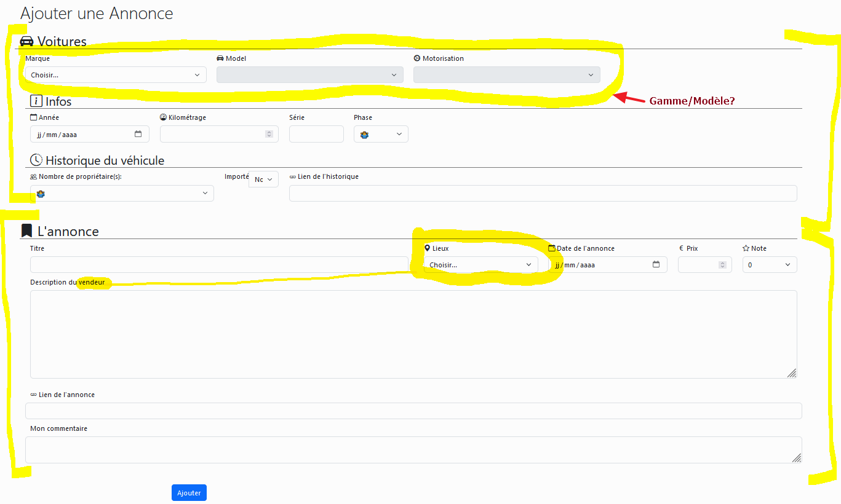Click the calendar icon in the Année field
Image resolution: width=841 pixels, height=504 pixels.
[138, 134]
